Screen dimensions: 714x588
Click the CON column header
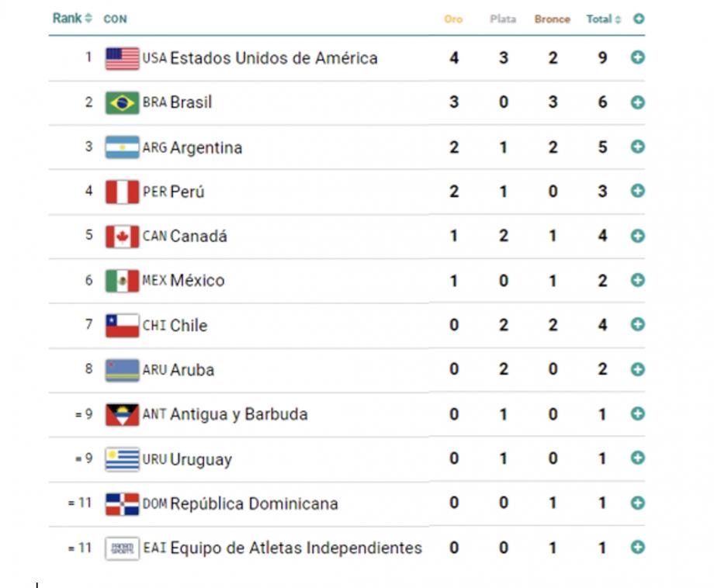point(115,19)
